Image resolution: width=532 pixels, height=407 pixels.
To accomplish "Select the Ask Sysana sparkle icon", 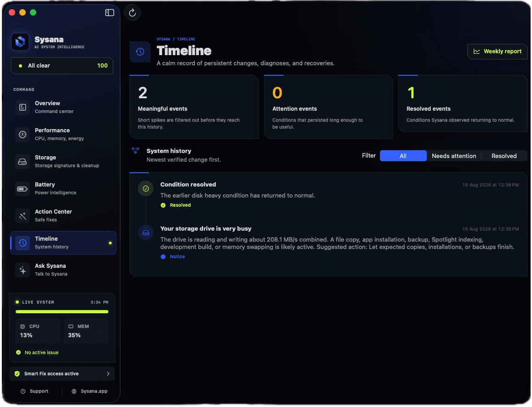I will (23, 270).
